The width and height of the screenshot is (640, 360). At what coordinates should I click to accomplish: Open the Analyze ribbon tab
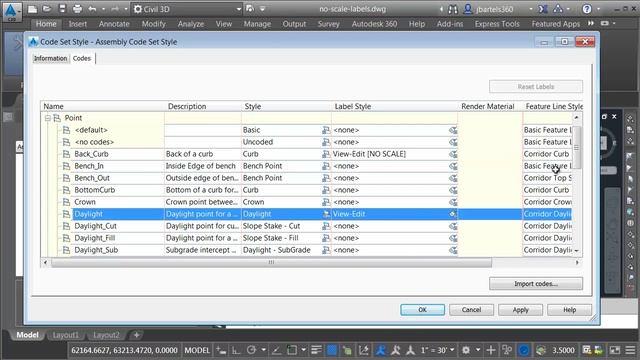(191, 24)
